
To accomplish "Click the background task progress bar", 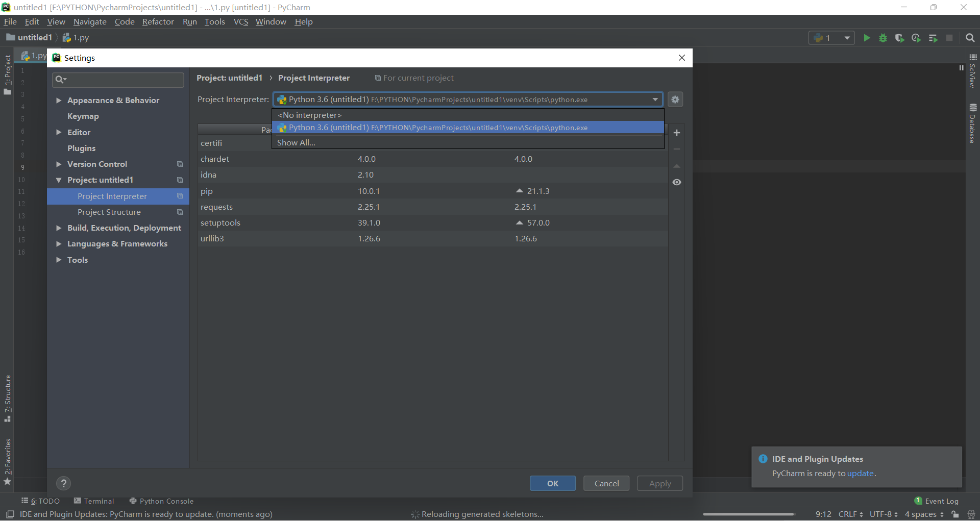I will pos(749,514).
